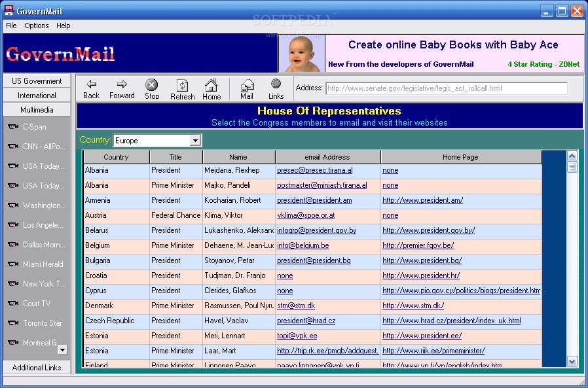This screenshot has width=588, height=388.
Task: Email presec@presec.tirana.al
Action: point(314,170)
